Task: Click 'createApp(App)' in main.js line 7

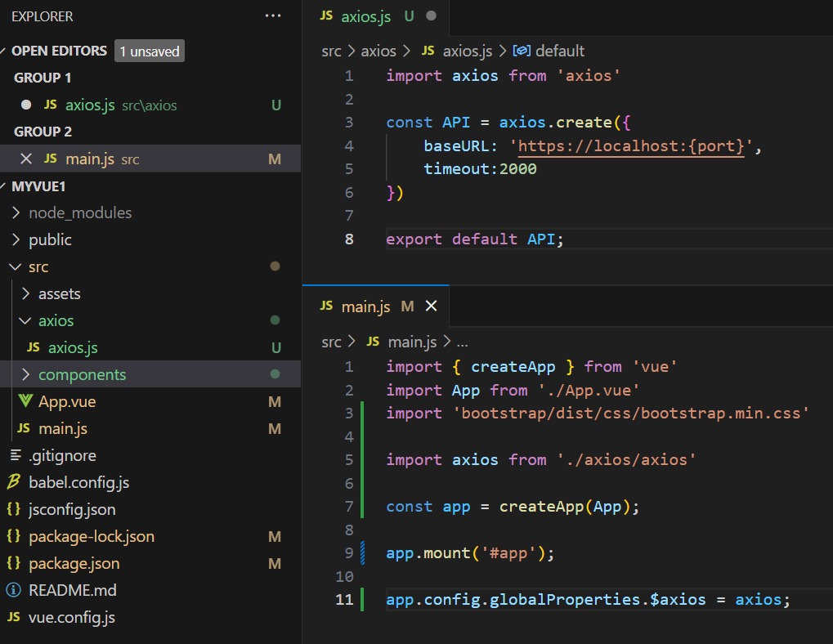Action: point(565,507)
